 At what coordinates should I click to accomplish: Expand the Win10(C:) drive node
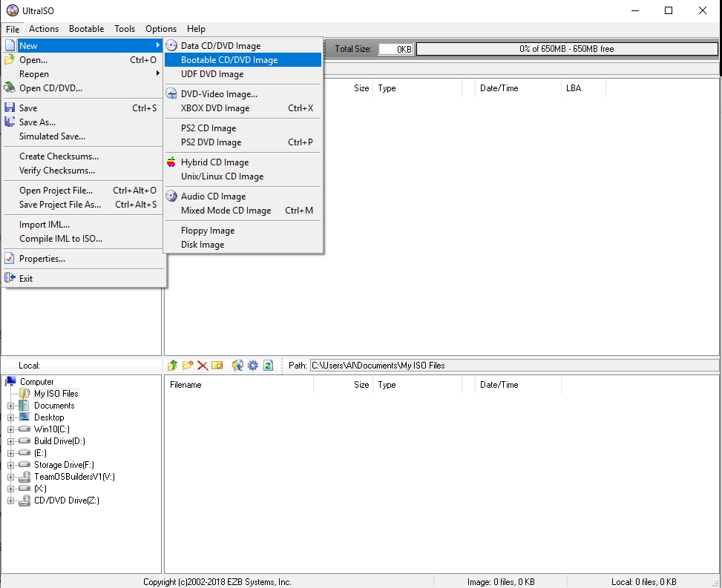coord(10,429)
